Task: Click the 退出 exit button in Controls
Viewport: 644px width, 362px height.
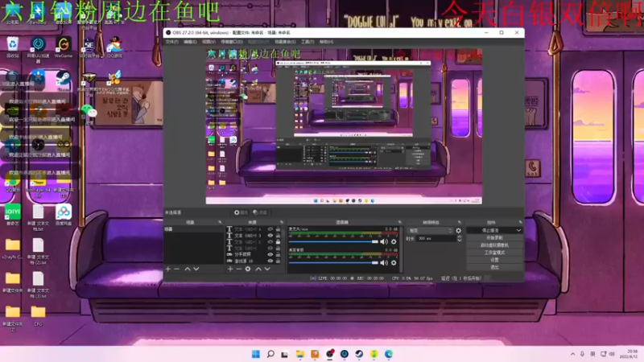Action: 494,267
